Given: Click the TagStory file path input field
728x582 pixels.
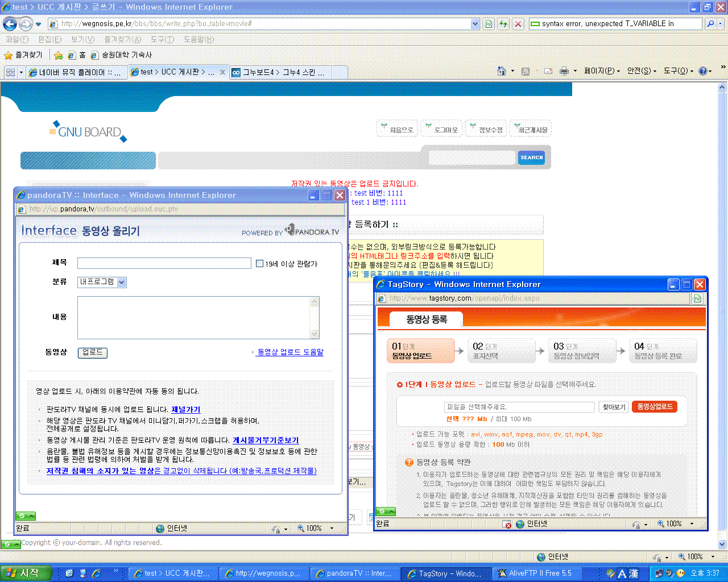Looking at the screenshot, I should pyautogui.click(x=519, y=408).
